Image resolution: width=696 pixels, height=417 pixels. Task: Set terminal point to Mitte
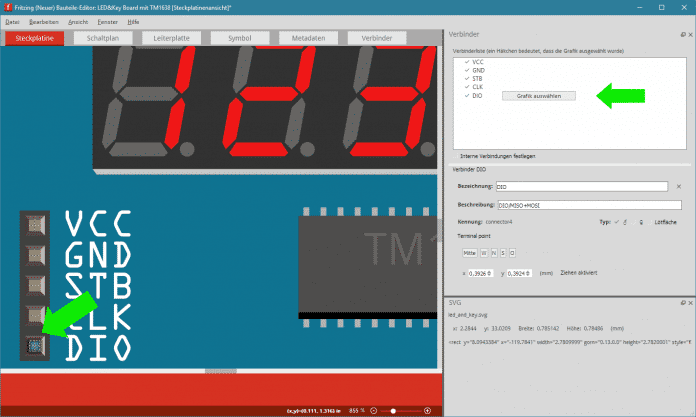click(468, 252)
